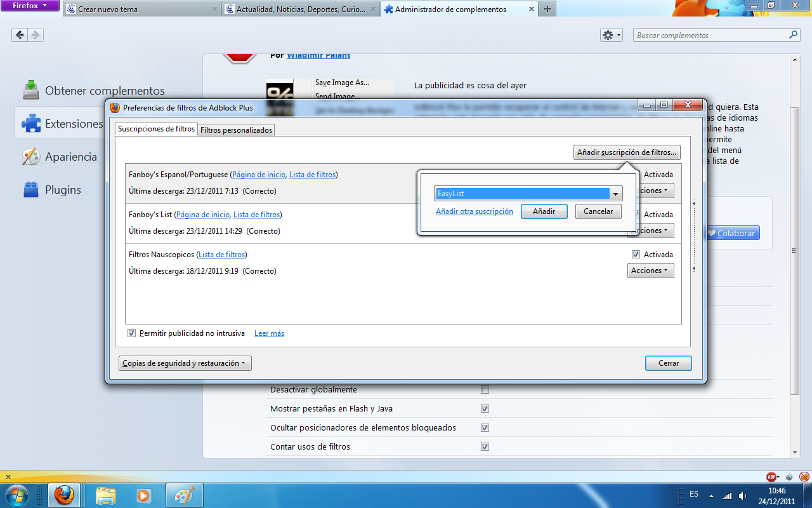Open Lista de filtros for Filtros Nauscopicos
Image resolution: width=812 pixels, height=508 pixels.
(x=221, y=255)
